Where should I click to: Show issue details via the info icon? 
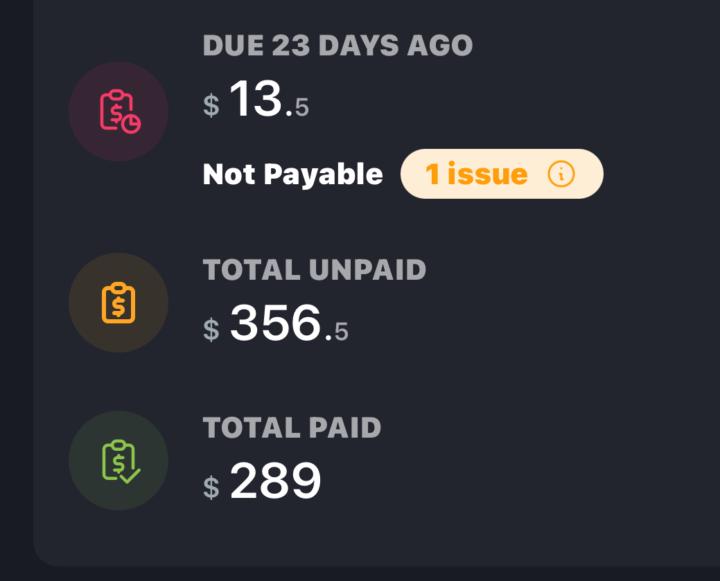[562, 174]
